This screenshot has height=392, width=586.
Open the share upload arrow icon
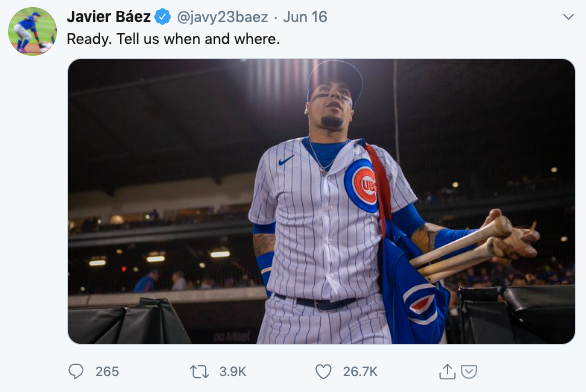[447, 371]
